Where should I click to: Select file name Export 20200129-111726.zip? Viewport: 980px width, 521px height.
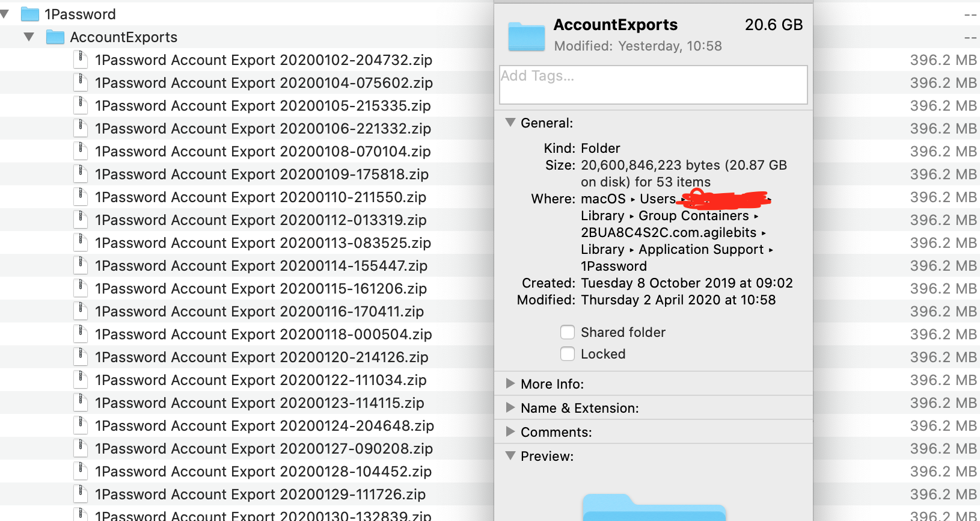[260, 495]
